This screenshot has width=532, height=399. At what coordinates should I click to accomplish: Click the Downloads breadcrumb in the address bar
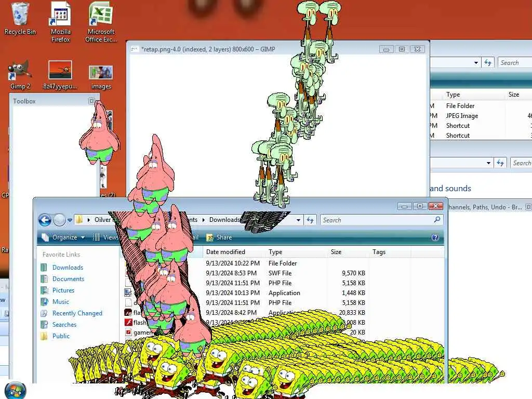[x=224, y=220]
